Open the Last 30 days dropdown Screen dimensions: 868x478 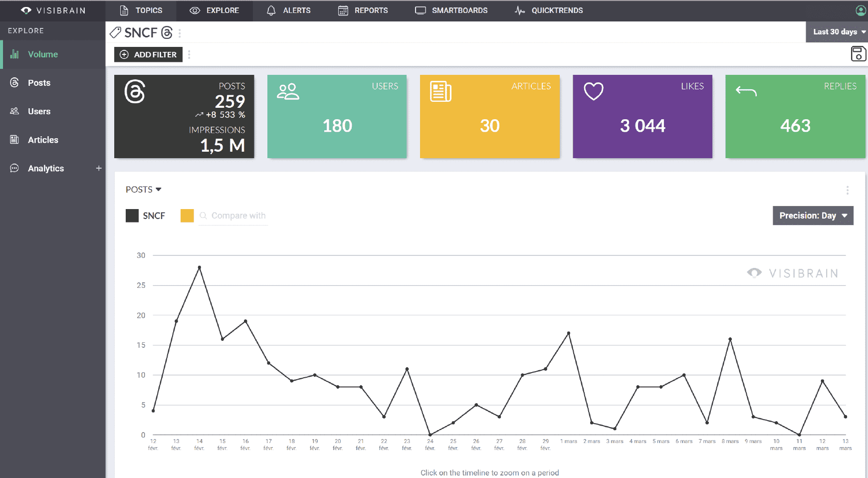(837, 32)
